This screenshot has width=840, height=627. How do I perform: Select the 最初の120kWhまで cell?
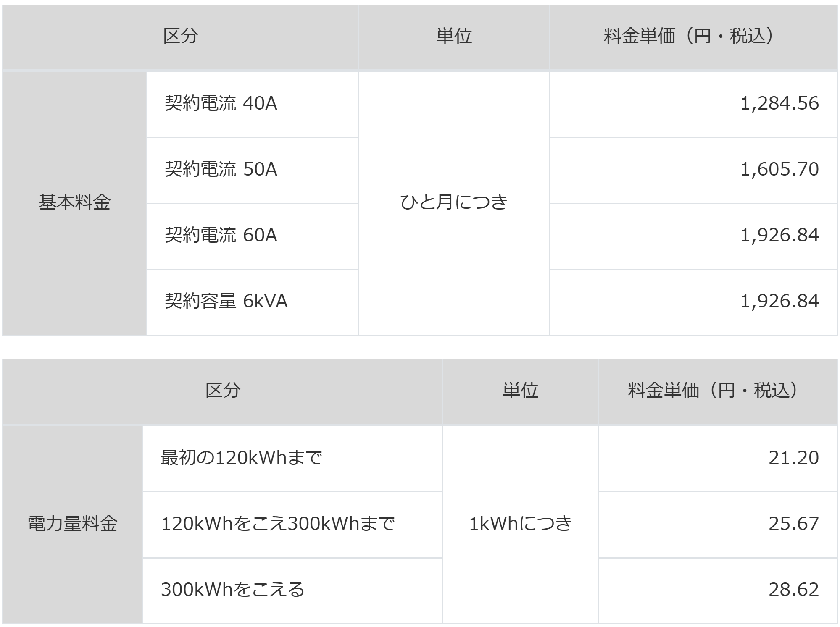[292, 458]
